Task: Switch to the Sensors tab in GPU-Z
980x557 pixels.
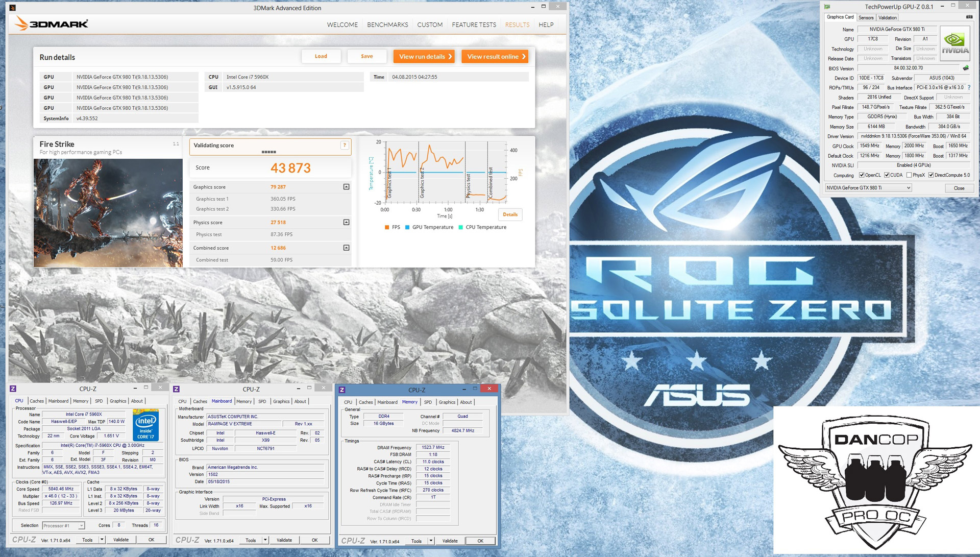Action: pos(866,17)
